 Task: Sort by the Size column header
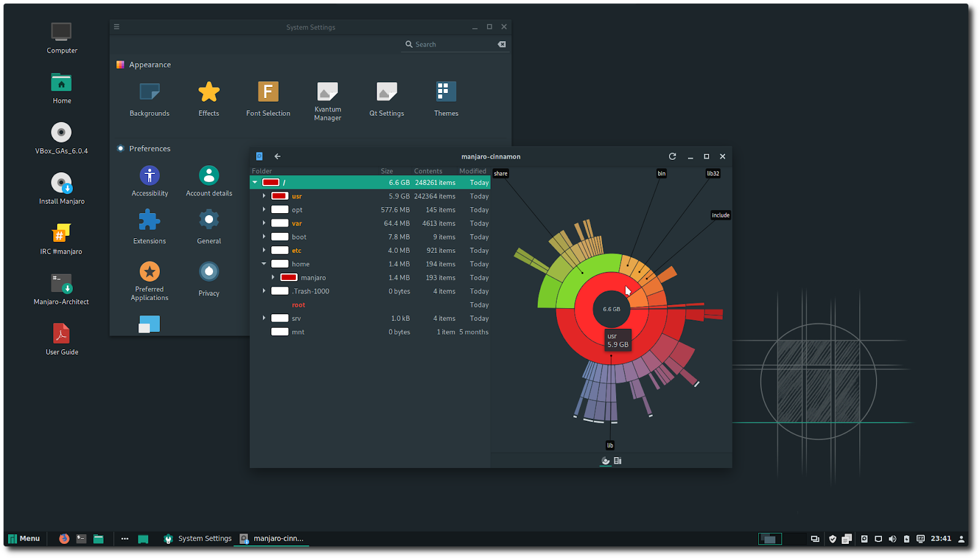[x=386, y=171]
